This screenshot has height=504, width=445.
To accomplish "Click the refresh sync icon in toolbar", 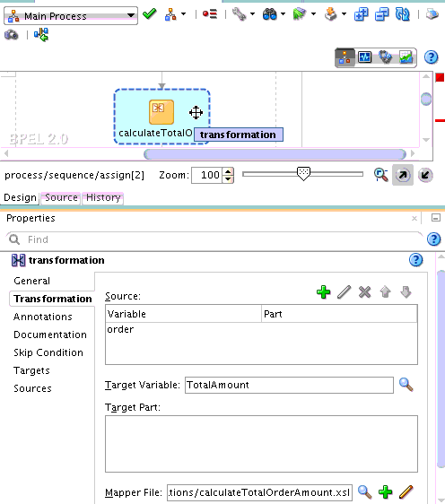I will click(x=402, y=14).
